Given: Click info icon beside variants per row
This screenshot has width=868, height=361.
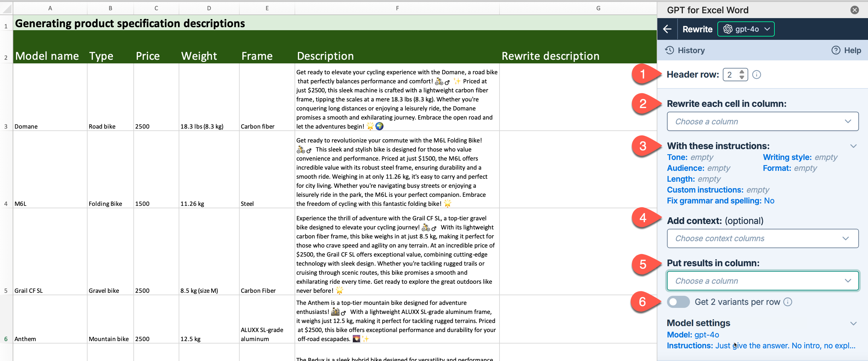Looking at the screenshot, I should (788, 302).
